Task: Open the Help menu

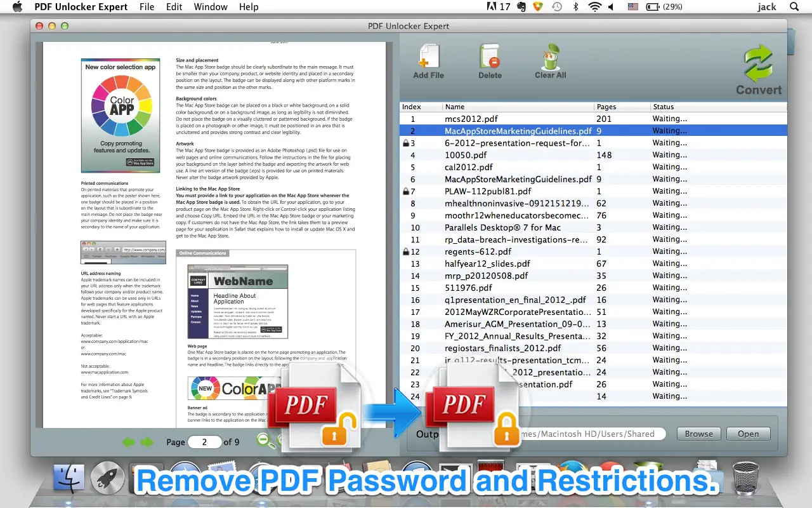Action: [249, 7]
